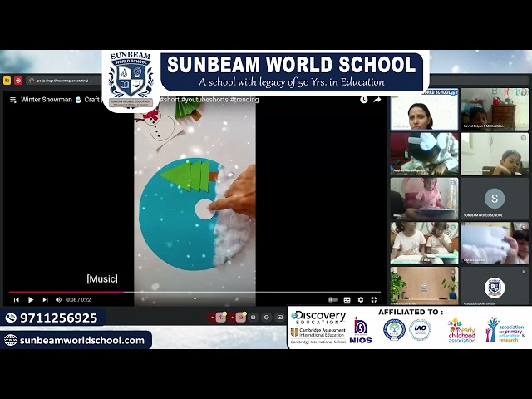Click the yellow icon at top-left bar
This screenshot has width=532, height=399.
tap(7, 81)
